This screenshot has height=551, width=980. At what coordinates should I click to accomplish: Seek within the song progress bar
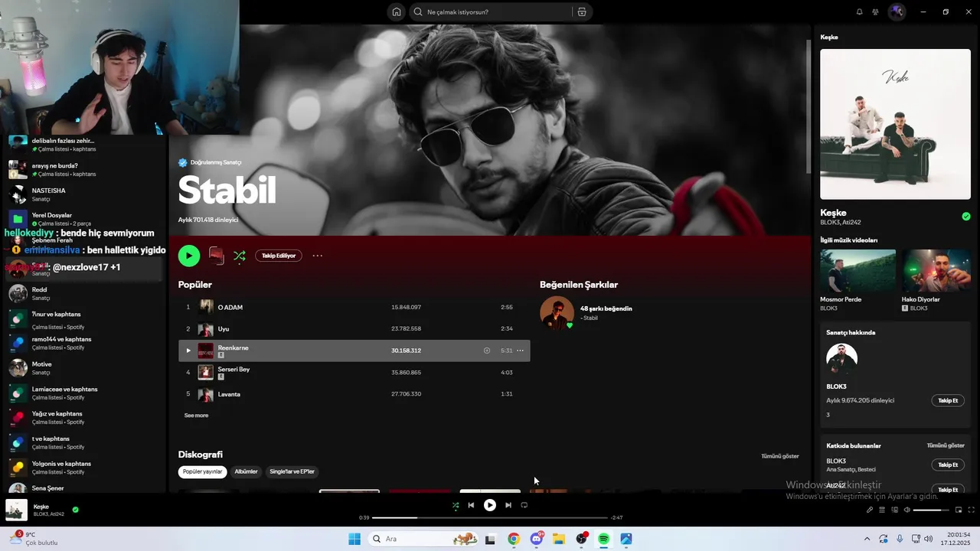(489, 518)
